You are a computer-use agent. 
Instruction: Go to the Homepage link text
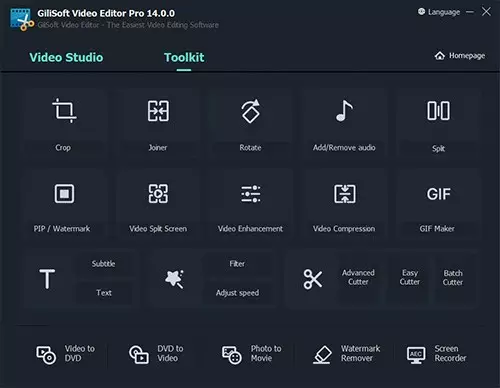[x=467, y=56]
